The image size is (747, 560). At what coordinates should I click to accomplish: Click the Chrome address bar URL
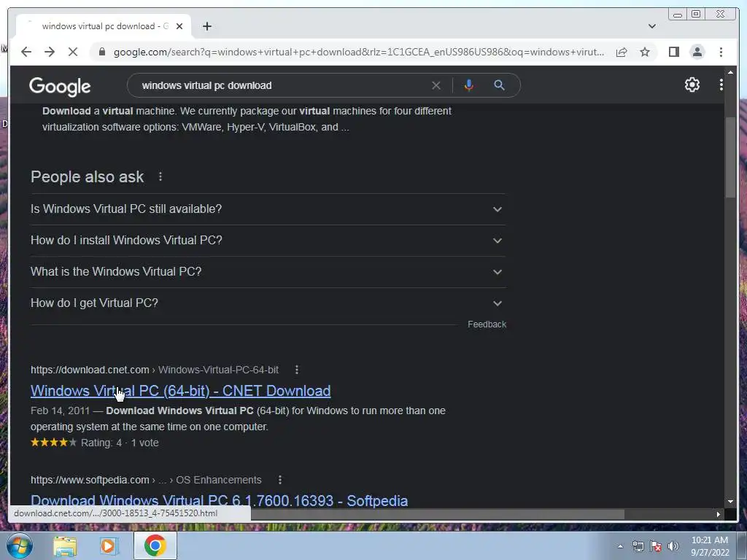(x=358, y=52)
